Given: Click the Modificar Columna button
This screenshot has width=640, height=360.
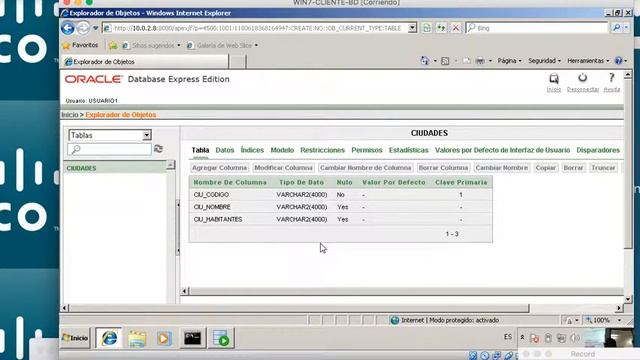Looking at the screenshot, I should coord(283,168).
